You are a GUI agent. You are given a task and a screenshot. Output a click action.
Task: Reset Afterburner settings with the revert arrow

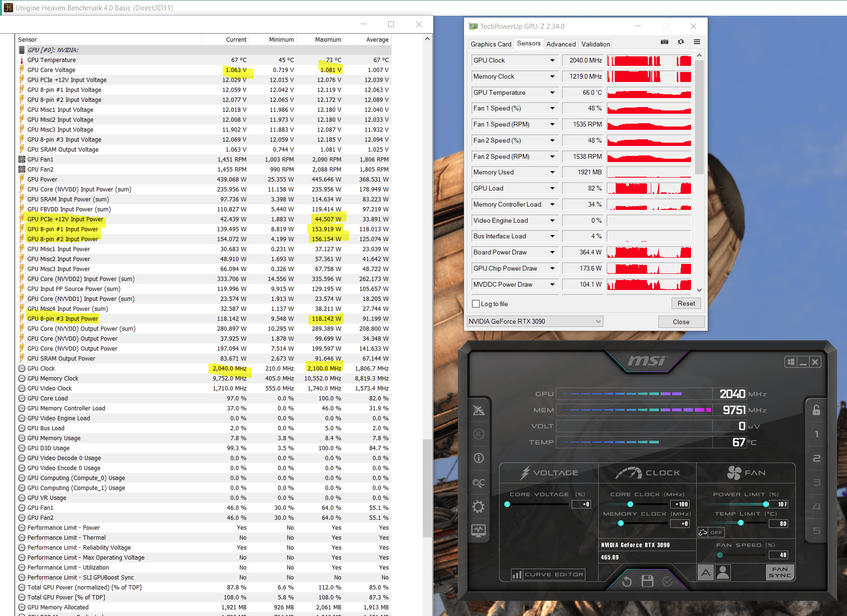627,581
